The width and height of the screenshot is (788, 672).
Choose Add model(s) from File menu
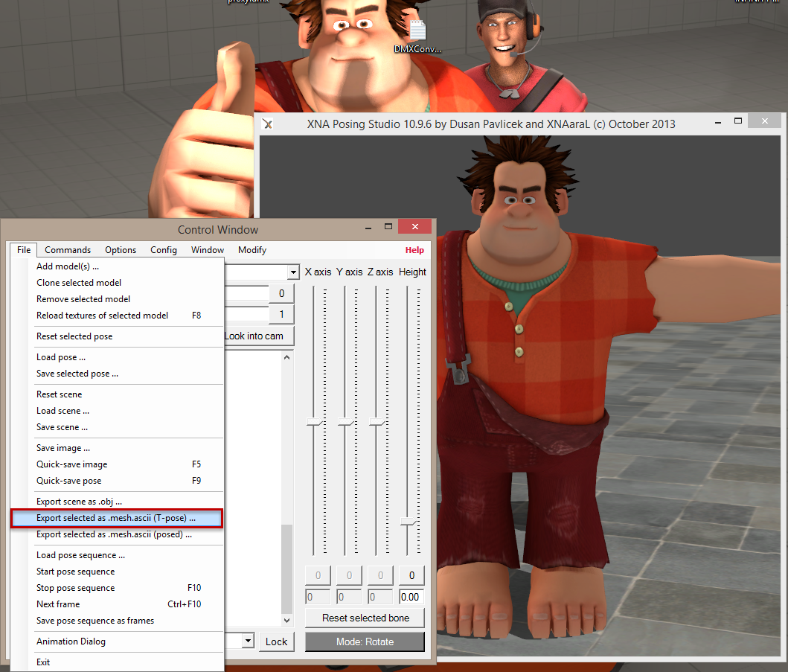pos(117,266)
